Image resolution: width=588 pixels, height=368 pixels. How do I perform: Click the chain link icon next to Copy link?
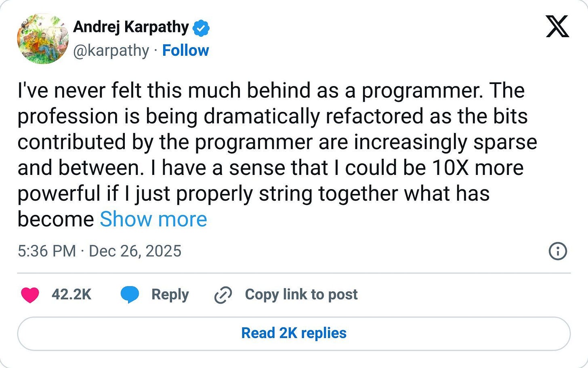click(223, 294)
